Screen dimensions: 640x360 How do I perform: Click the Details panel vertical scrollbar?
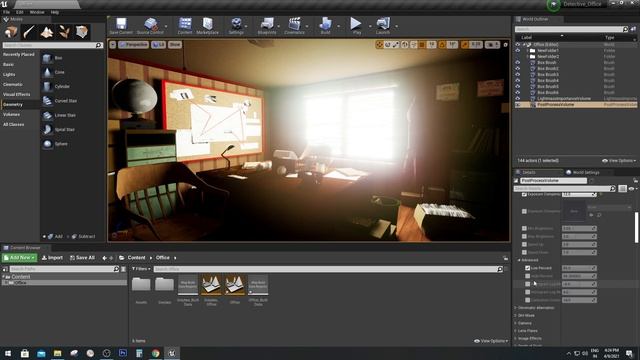pos(636,228)
